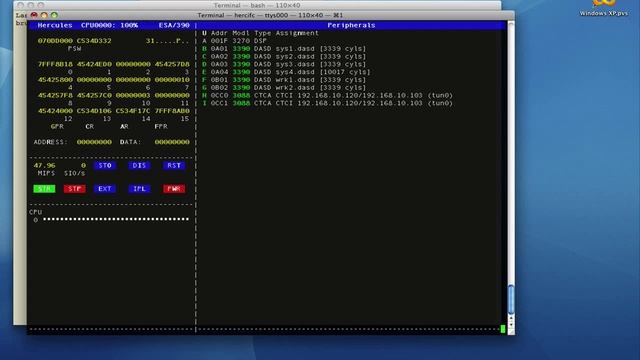Image resolution: width=640 pixels, height=360 pixels.
Task: Click device row G 0B02 wrk2.dasd
Action: (x=284, y=87)
